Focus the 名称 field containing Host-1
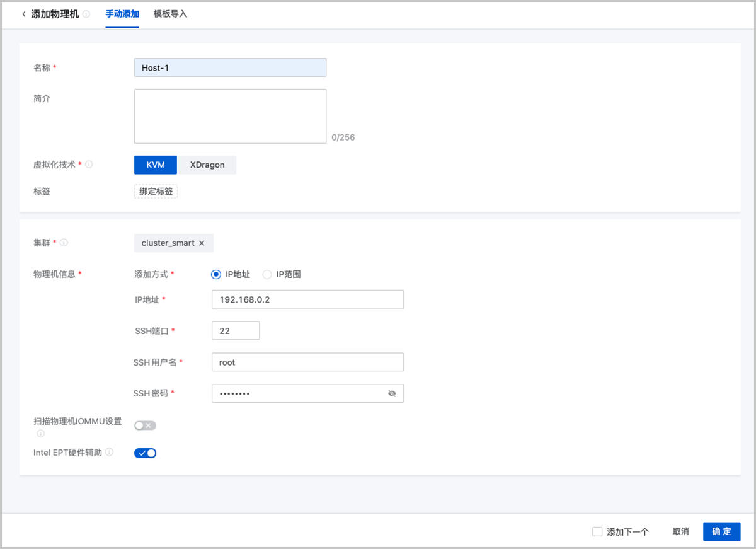 (x=230, y=67)
